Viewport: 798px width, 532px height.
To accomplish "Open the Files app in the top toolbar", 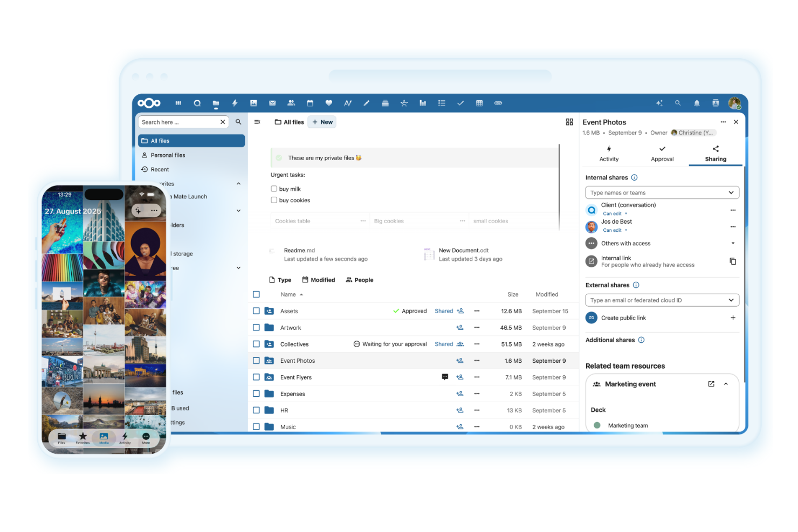I will pos(216,103).
